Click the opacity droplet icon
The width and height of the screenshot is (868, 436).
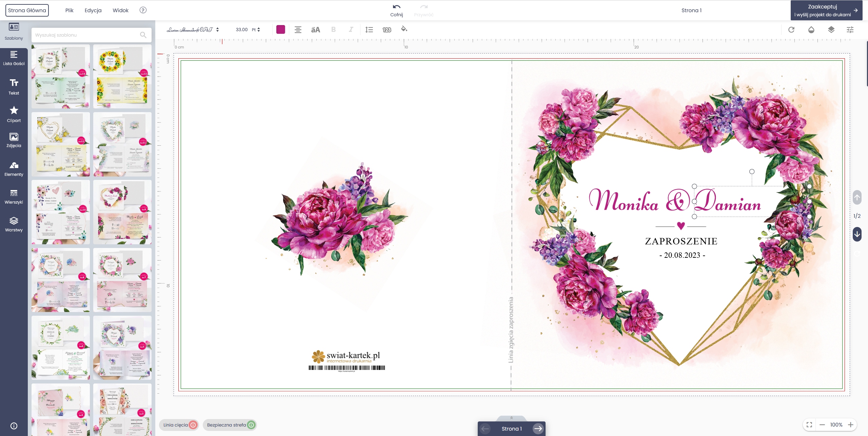[x=811, y=30]
